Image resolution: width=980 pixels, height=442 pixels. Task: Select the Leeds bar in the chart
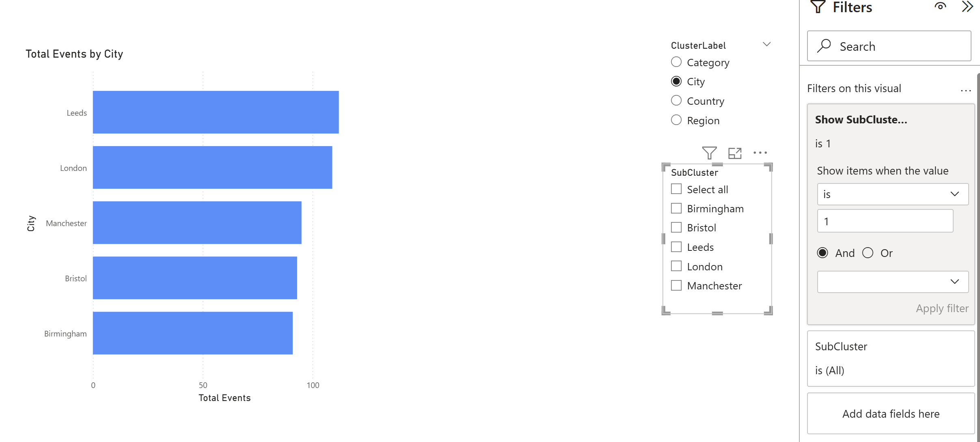tap(216, 112)
